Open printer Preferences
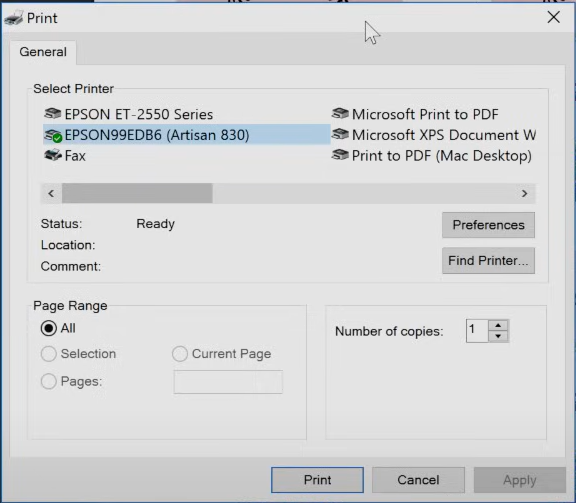This screenshot has width=576, height=503. pyautogui.click(x=488, y=225)
